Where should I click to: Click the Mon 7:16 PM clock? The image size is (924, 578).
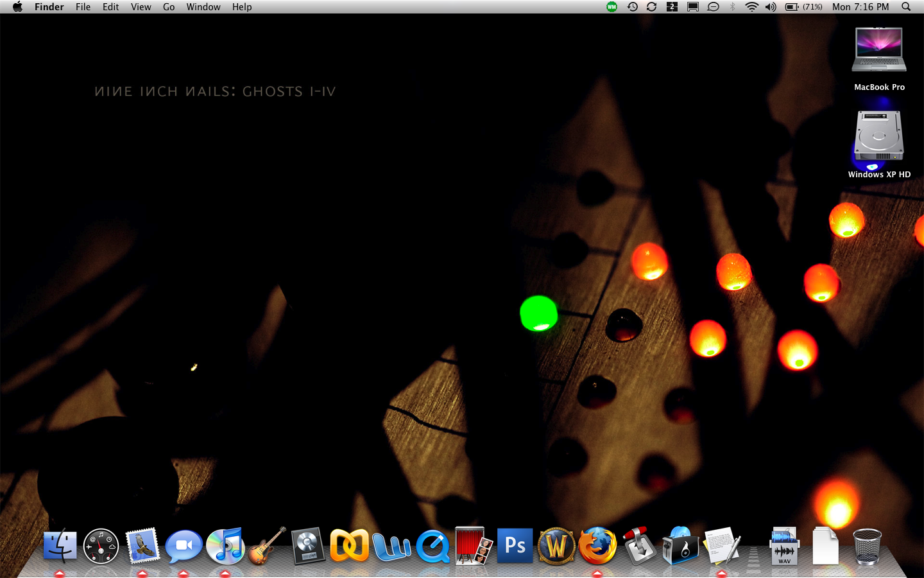point(860,7)
